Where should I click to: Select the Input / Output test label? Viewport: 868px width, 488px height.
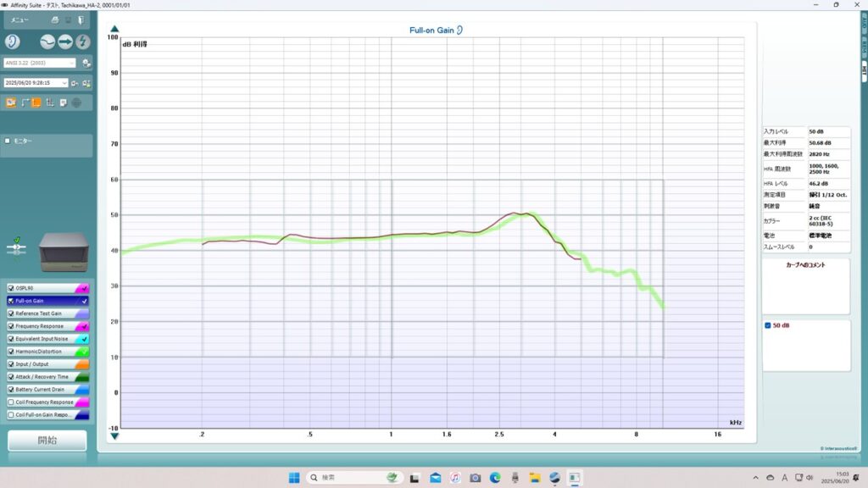31,364
